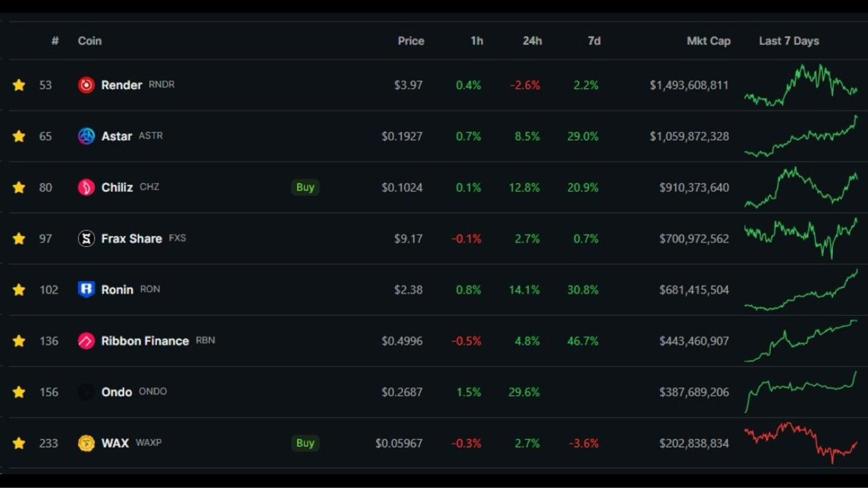Image resolution: width=868 pixels, height=488 pixels.
Task: Remove WAX from favorites via star
Action: pos(19,443)
